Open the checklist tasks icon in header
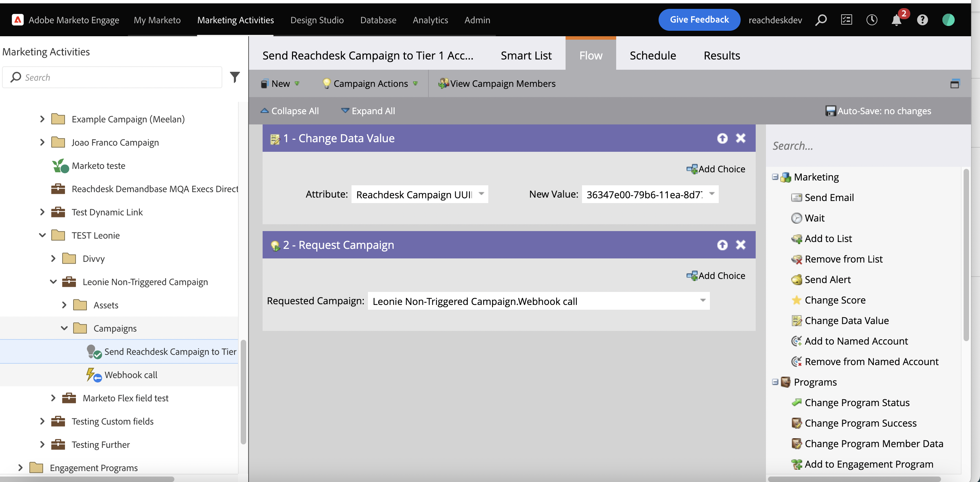 click(x=846, y=19)
